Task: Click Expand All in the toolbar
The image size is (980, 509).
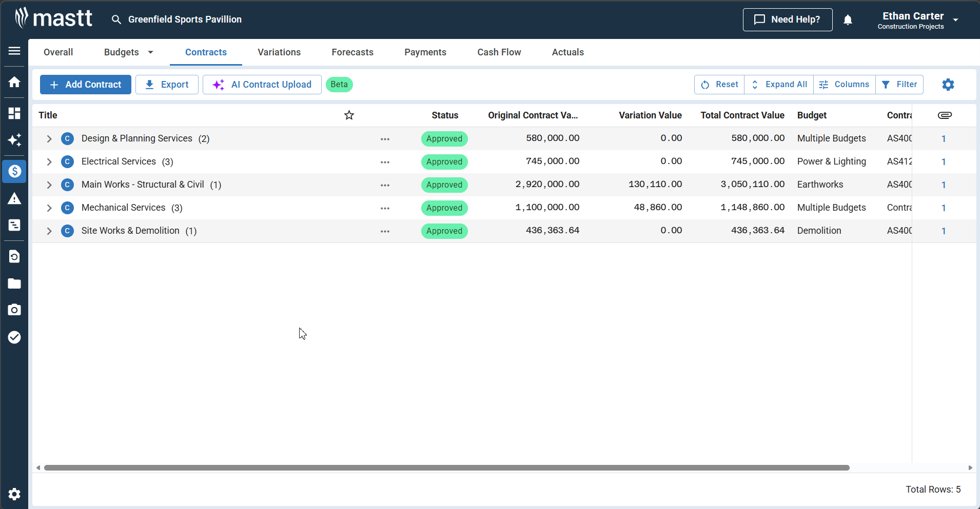Action: pos(779,85)
